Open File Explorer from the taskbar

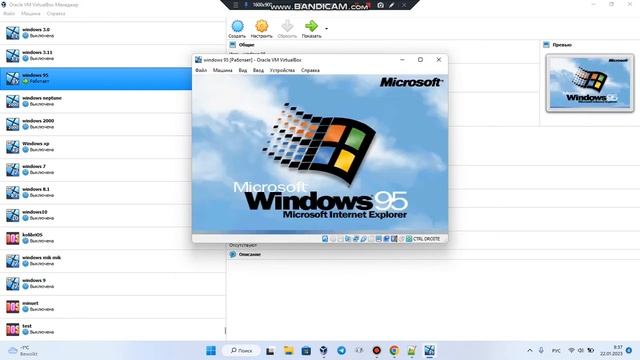(289, 351)
